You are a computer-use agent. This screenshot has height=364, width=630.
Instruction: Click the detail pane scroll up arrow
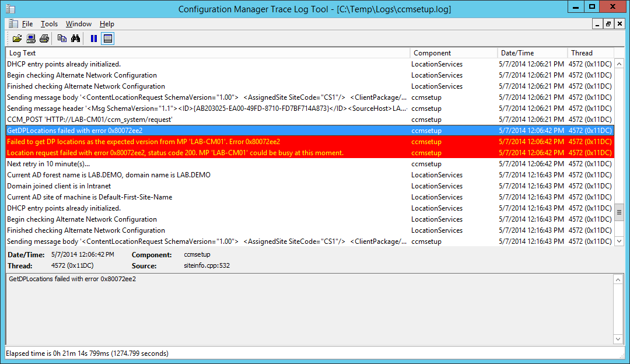click(618, 279)
